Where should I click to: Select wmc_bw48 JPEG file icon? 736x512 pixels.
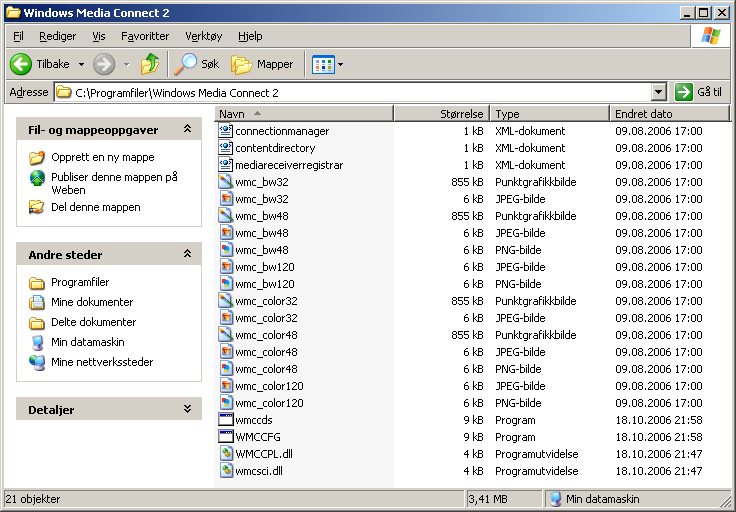click(226, 233)
